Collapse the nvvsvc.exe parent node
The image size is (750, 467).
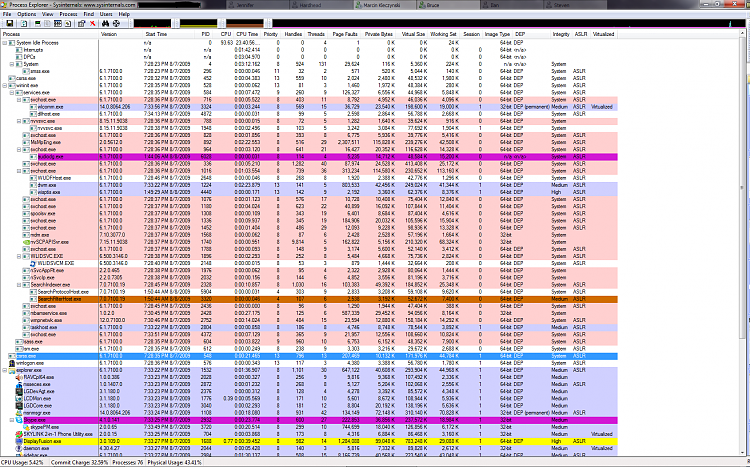pyautogui.click(x=19, y=121)
